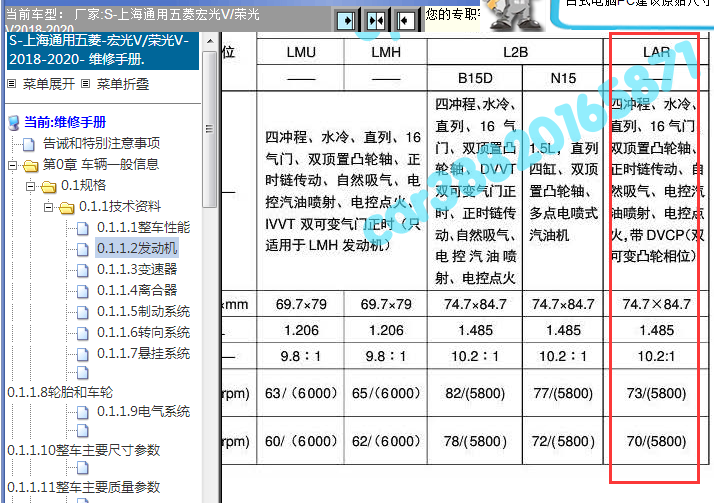Click the B15D sub-header cell
This screenshot has height=503, width=714.
pos(475,78)
